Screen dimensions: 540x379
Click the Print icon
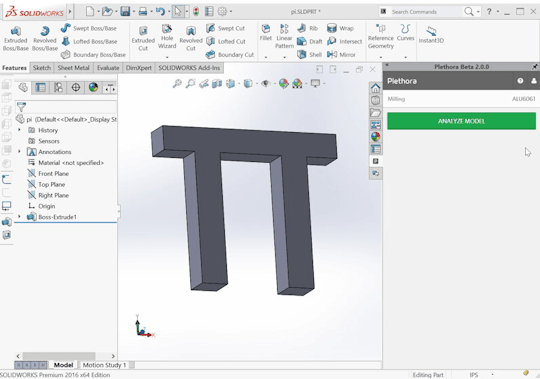pyautogui.click(x=143, y=11)
